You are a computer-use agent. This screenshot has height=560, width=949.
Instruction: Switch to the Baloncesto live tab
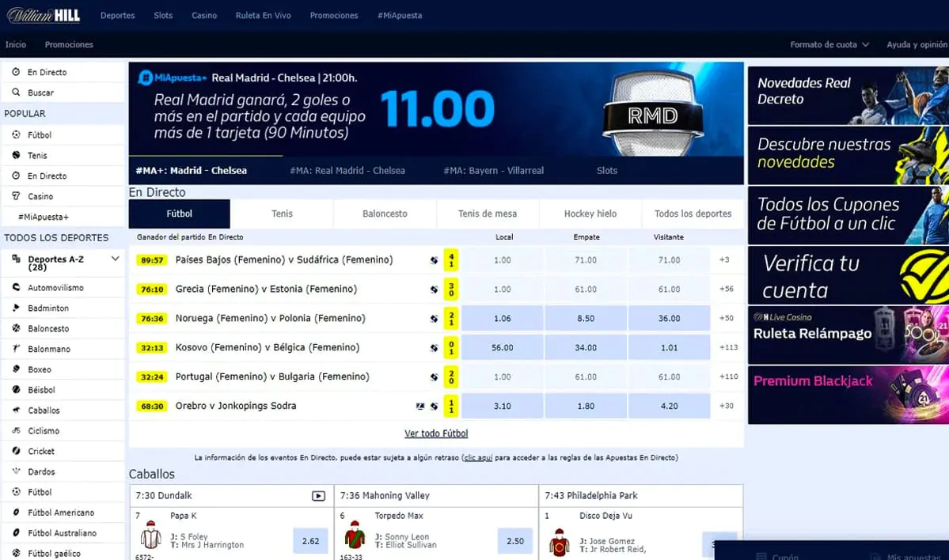pyautogui.click(x=385, y=214)
